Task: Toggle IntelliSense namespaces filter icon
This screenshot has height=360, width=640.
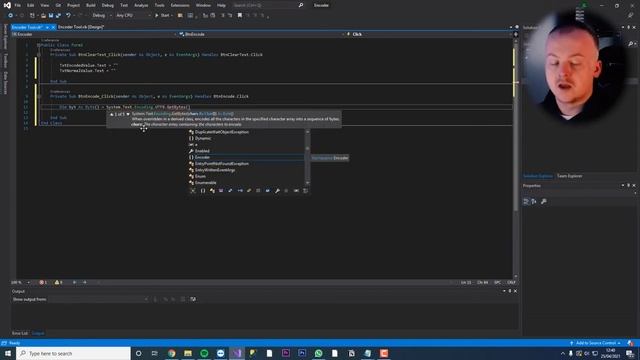Action: 203,191
